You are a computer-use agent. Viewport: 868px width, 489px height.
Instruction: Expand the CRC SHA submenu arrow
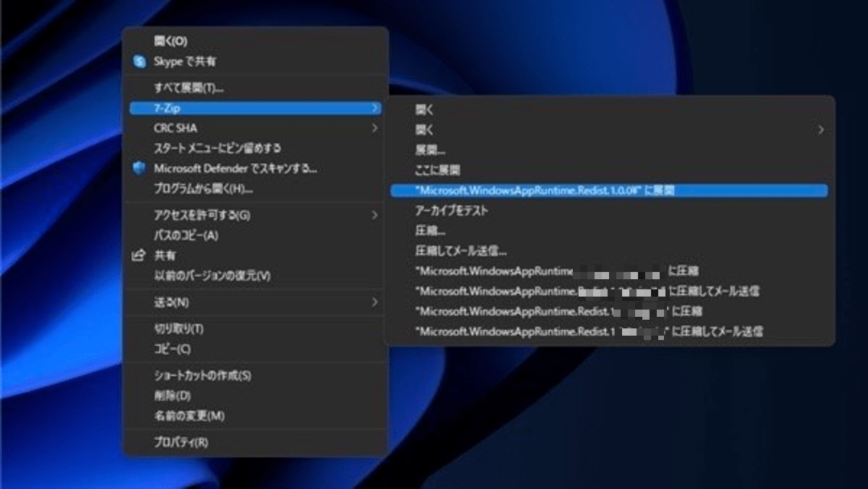(375, 128)
